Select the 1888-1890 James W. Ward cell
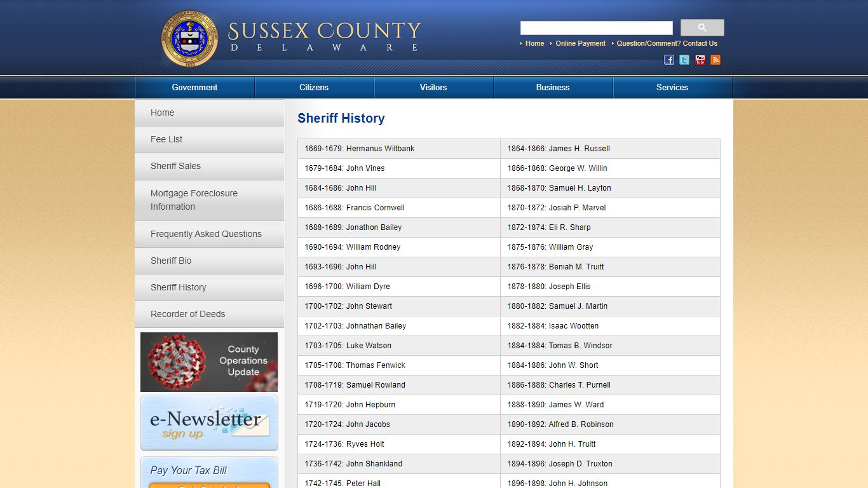Viewport: 868px width, 488px height. (x=611, y=405)
